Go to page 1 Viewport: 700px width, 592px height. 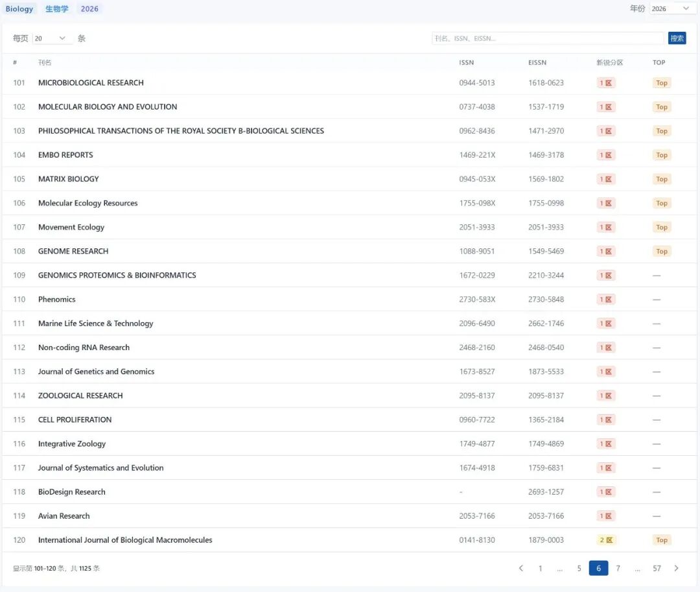point(540,568)
